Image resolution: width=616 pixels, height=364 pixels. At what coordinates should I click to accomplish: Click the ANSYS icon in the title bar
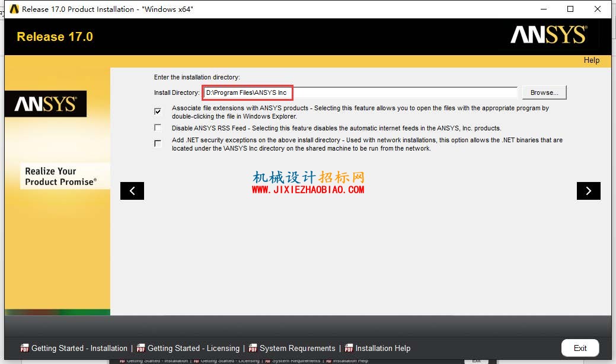tap(14, 9)
